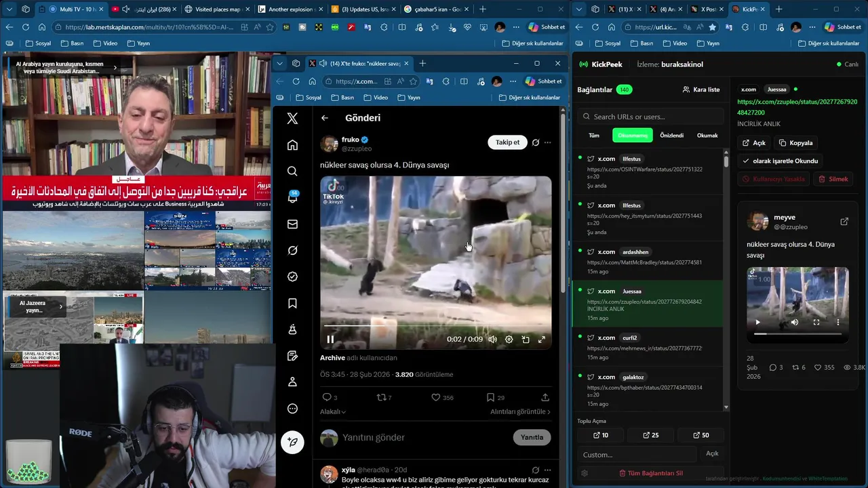868x488 pixels.
Task: Bulk open 50 links
Action: [701, 435]
